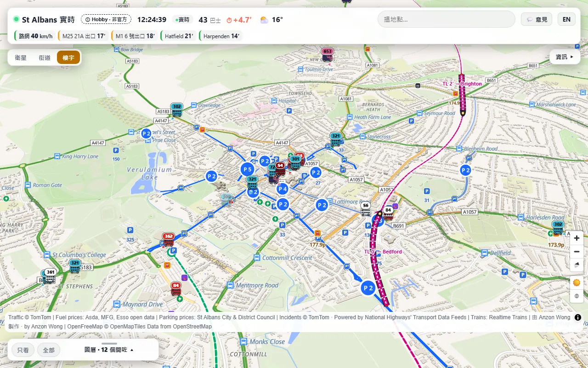This screenshot has height=368, width=588.
Task: Toggle the 全部 filter chip
Action: (x=49, y=350)
